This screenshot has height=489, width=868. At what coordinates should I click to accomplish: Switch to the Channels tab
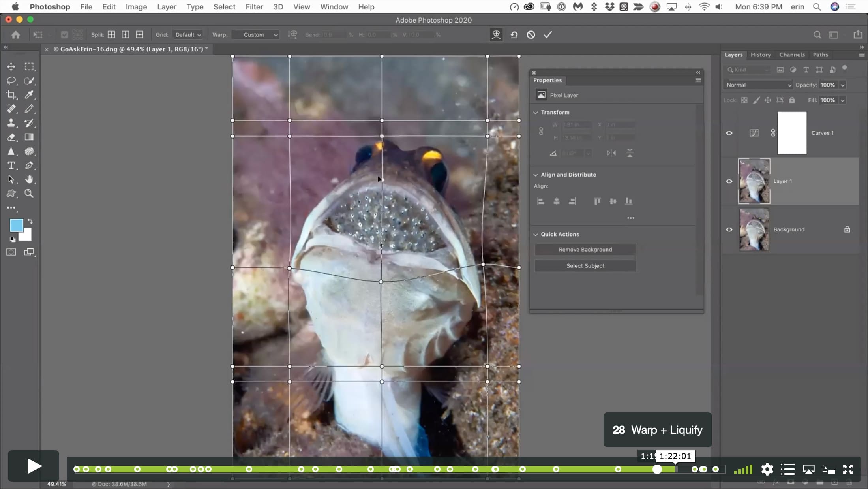coord(792,55)
